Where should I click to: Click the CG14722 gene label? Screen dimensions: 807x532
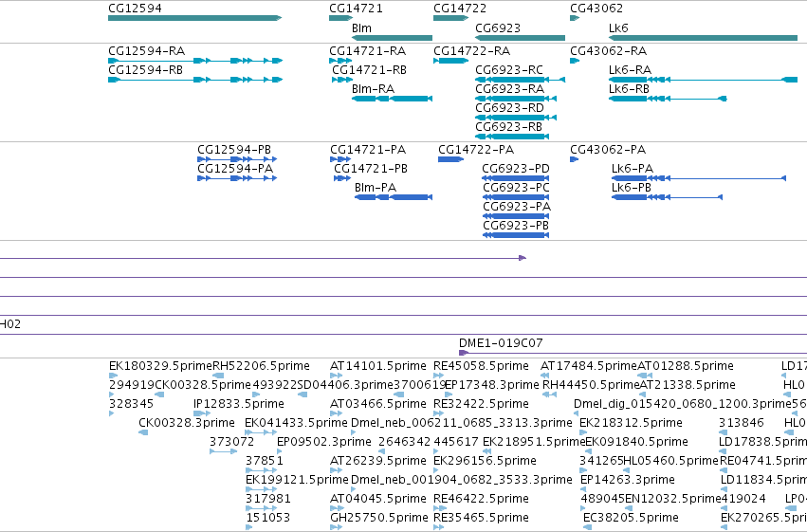[460, 9]
